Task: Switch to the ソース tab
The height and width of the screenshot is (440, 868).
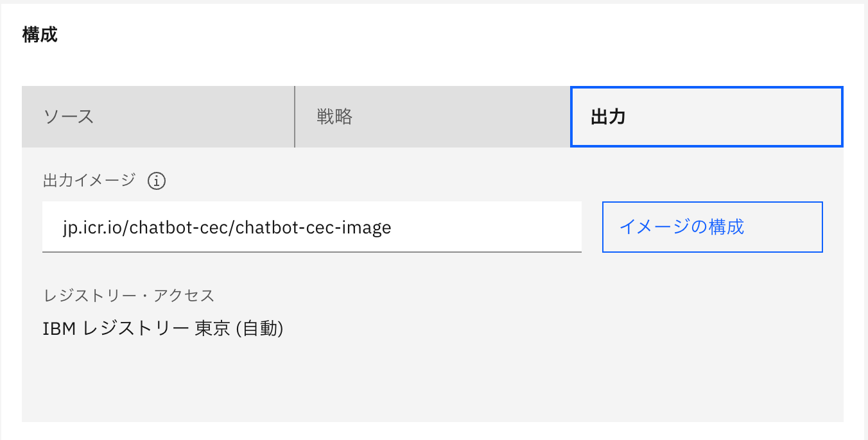Action: [x=158, y=116]
